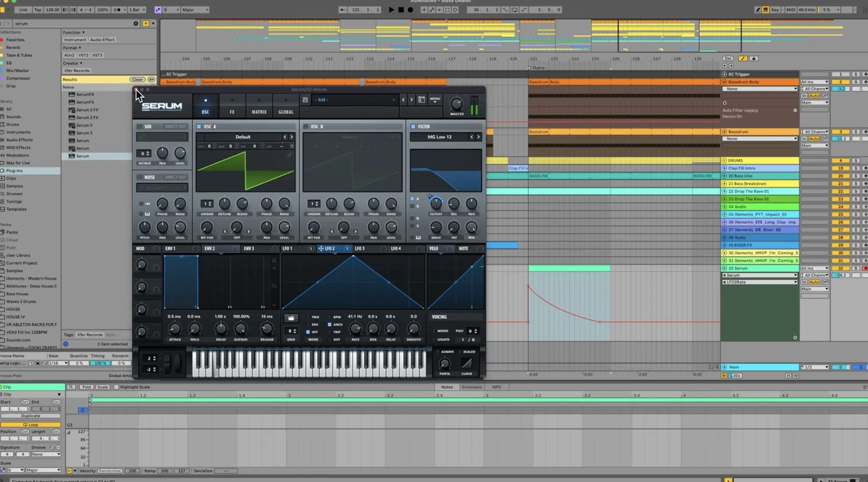Viewport: 868px width, 482px height.
Task: Click the ENV 1 ATTACK knob
Action: [x=175, y=329]
